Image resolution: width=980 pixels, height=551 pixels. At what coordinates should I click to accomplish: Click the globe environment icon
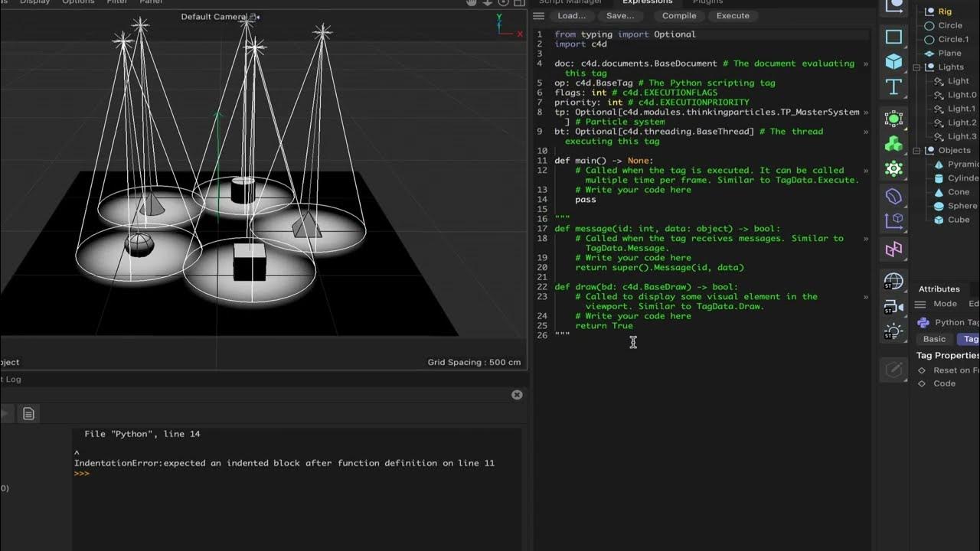pos(893,282)
